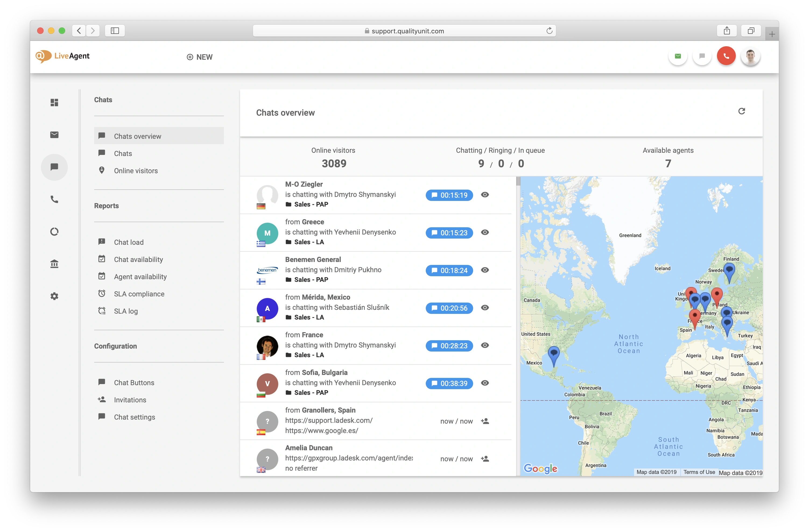View Mérida, Mexico chat via eye icon
This screenshot has height=532, width=809.
click(x=485, y=308)
